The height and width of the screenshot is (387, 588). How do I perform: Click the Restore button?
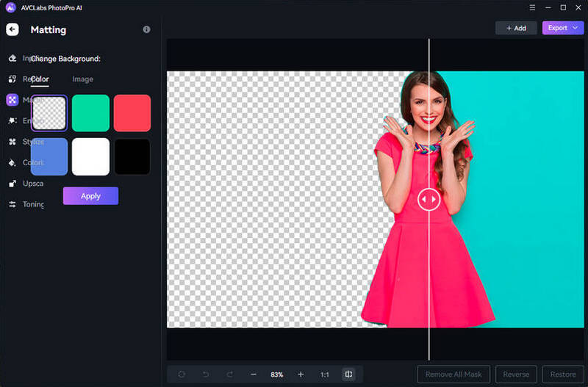coord(563,375)
